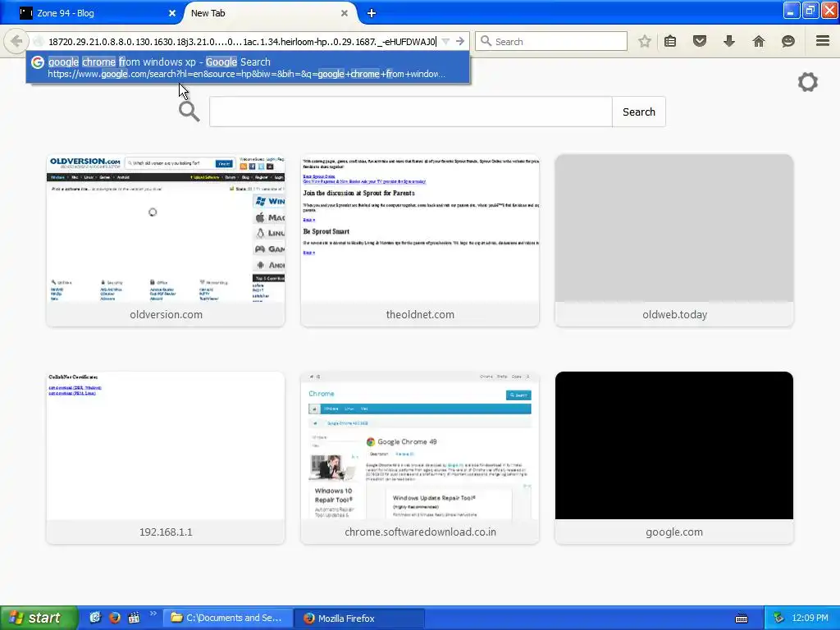Viewport: 840px width, 630px height.
Task: Click the third quick launch media icon
Action: pyautogui.click(x=134, y=618)
